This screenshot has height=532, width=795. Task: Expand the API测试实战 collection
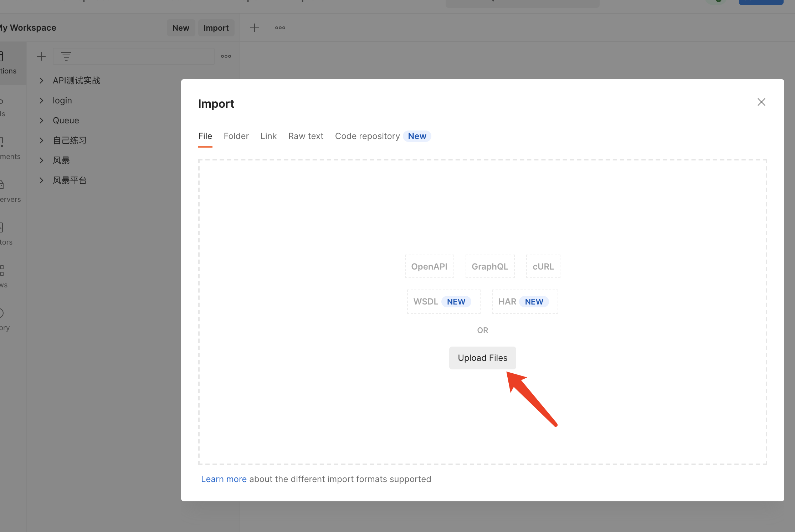click(x=41, y=81)
